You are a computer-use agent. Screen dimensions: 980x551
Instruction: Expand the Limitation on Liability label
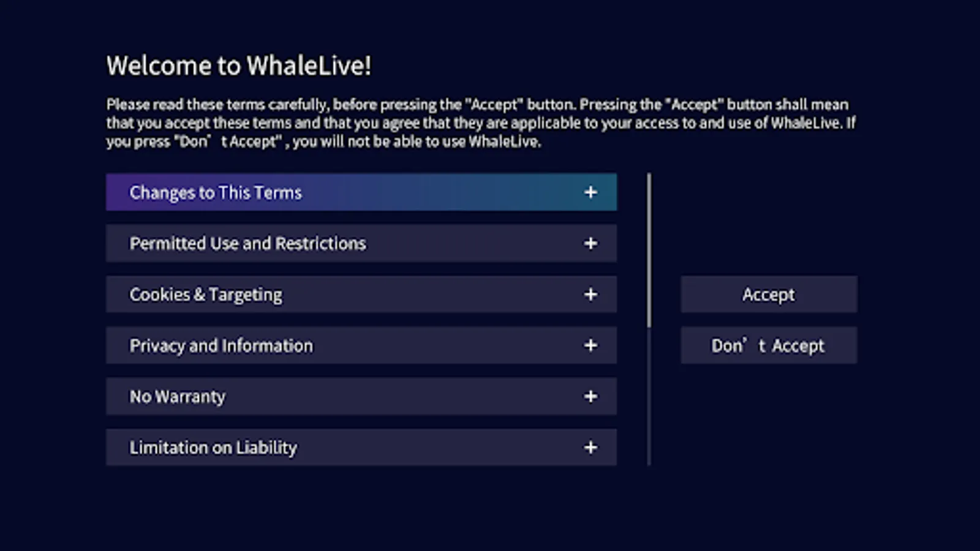tap(213, 448)
